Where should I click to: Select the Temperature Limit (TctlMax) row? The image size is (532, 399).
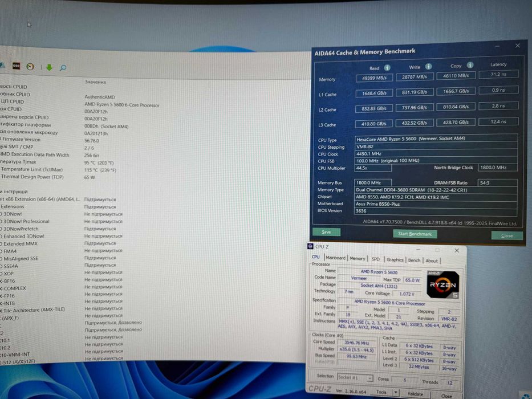[31, 169]
